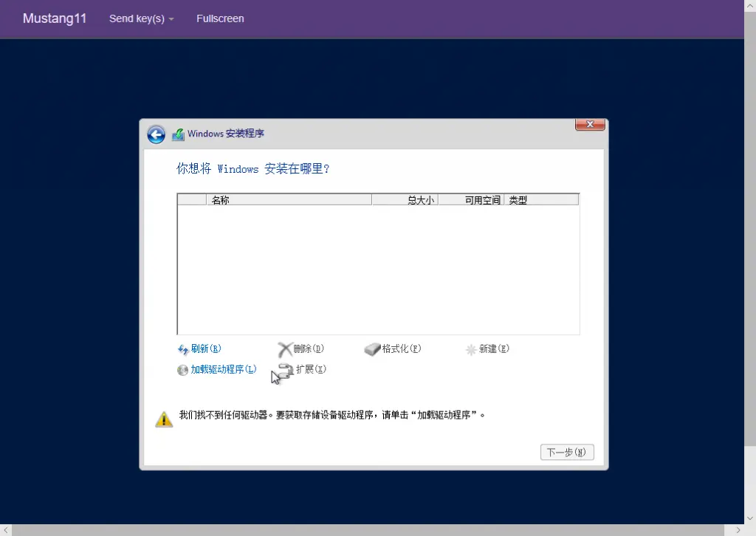Image resolution: width=756 pixels, height=536 pixels.
Task: Click the extend partition icon
Action: coord(286,371)
